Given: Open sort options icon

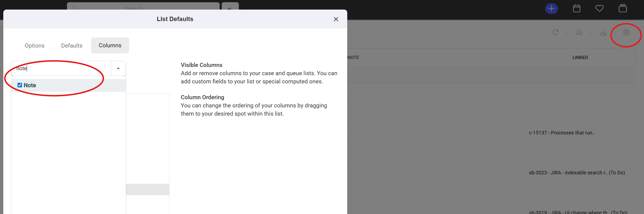Looking at the screenshot, I should coord(579,32).
